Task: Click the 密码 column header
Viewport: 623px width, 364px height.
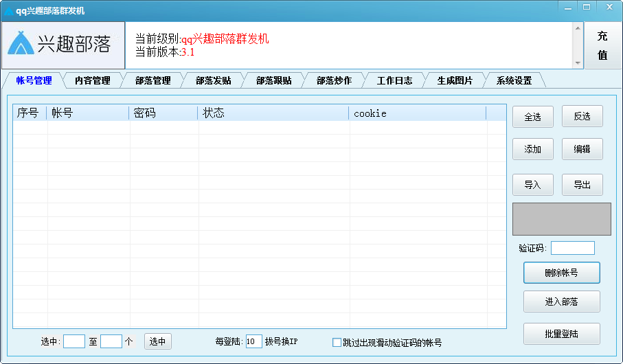Action: pos(163,113)
